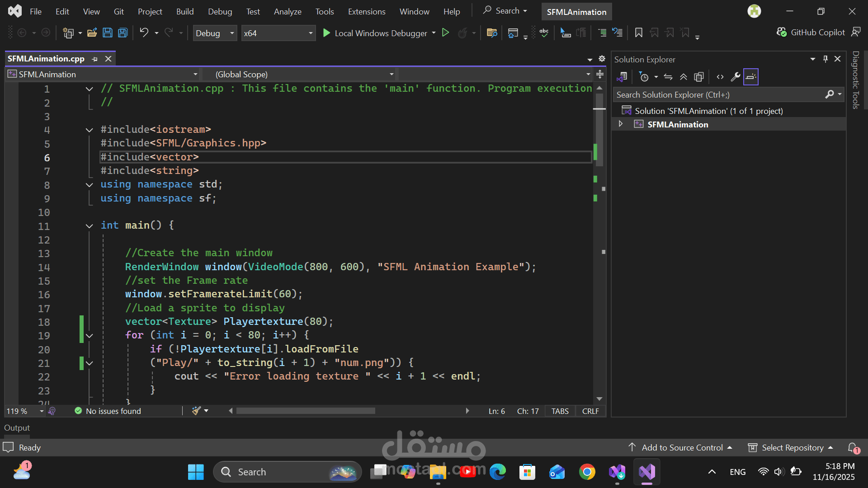Expand the SFMLAnimation project node
Viewport: 868px width, 488px height.
[x=620, y=124]
